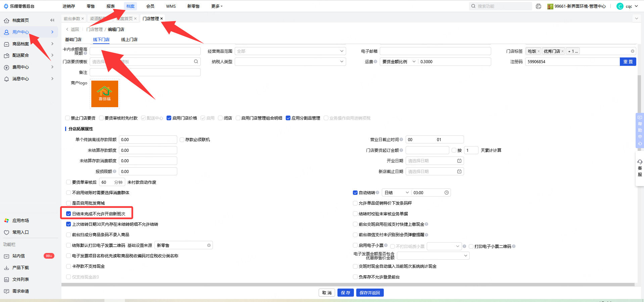Open the 日结 frequency dropdown
The width and height of the screenshot is (644, 302).
pos(397,193)
